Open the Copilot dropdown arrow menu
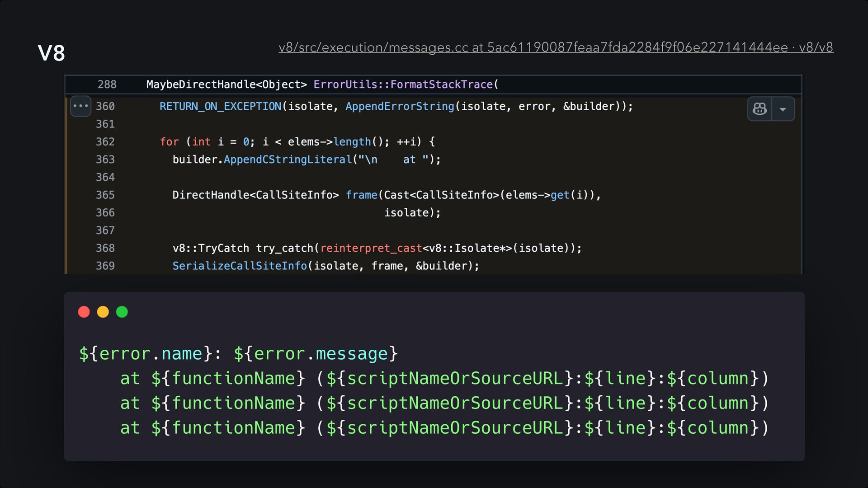 783,109
